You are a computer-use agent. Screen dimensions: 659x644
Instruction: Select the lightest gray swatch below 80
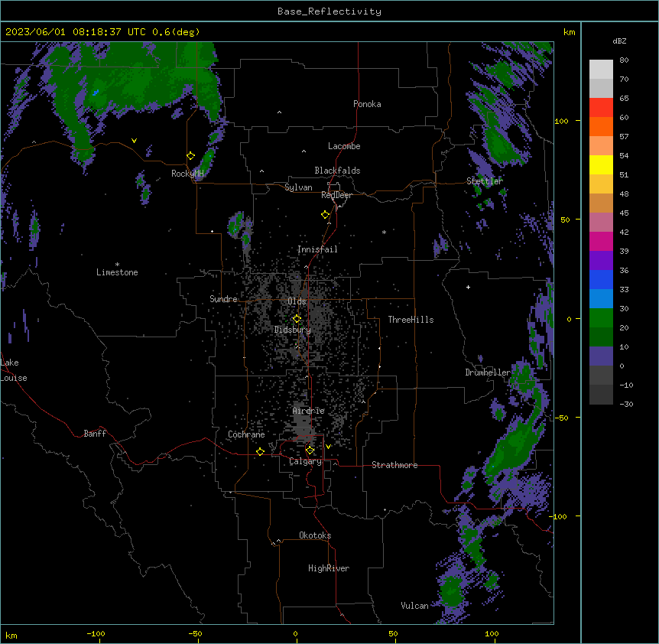pyautogui.click(x=601, y=69)
